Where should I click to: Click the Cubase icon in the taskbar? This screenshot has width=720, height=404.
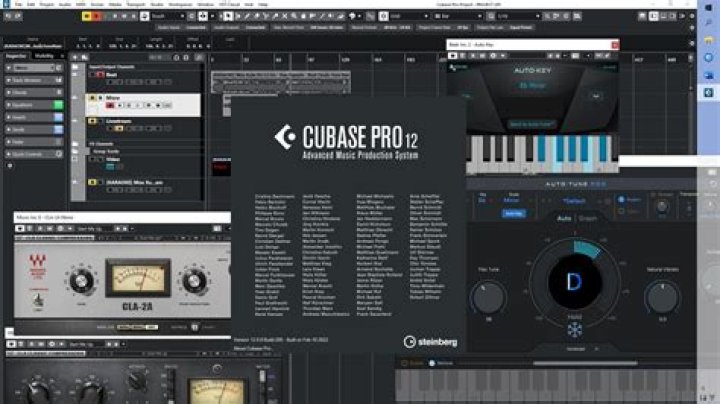tap(709, 93)
